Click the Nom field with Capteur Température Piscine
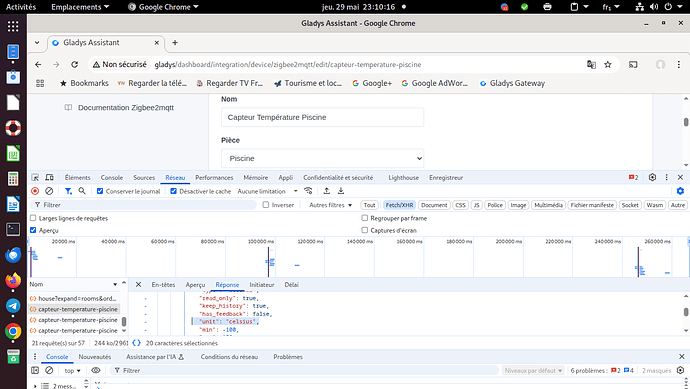This screenshot has height=389, width=690. tap(323, 117)
